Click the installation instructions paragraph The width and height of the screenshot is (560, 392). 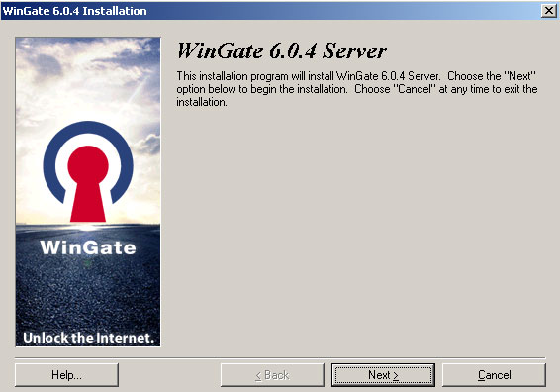[357, 89]
